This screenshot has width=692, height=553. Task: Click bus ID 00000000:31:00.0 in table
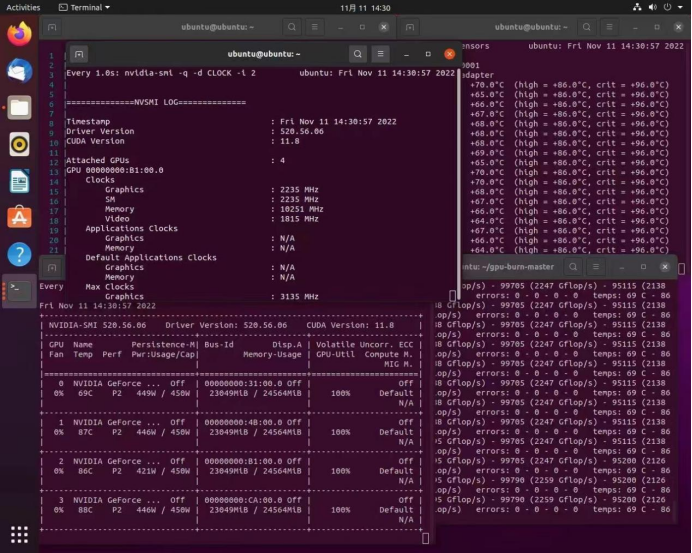pyautogui.click(x=243, y=383)
